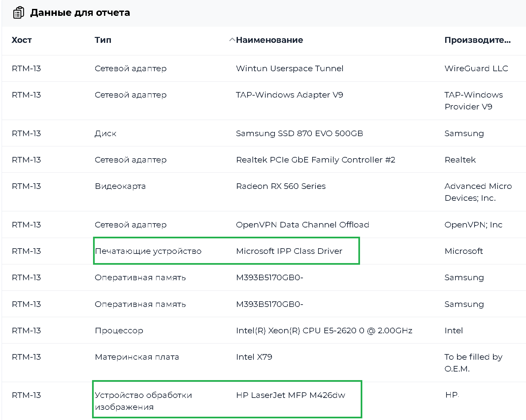
Task: Select the HP LaserJet MFP M426dw row
Action: click(290, 395)
